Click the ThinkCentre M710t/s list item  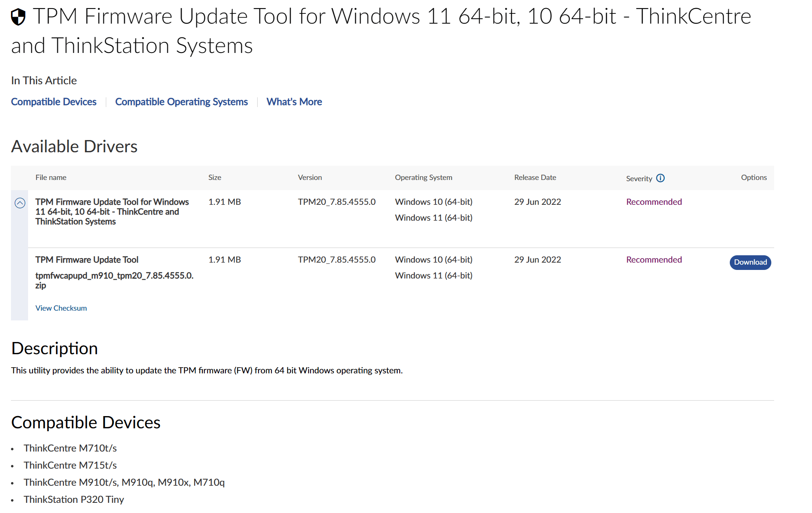coord(70,448)
